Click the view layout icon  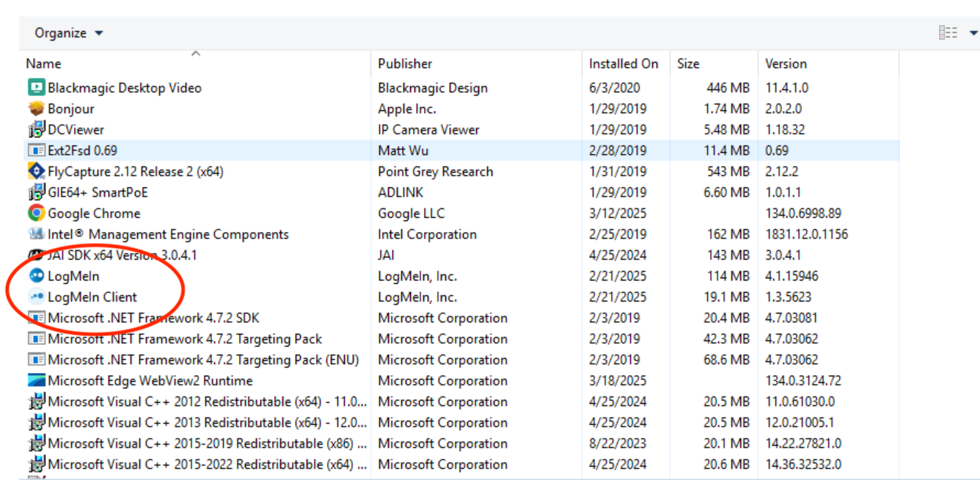pyautogui.click(x=948, y=33)
